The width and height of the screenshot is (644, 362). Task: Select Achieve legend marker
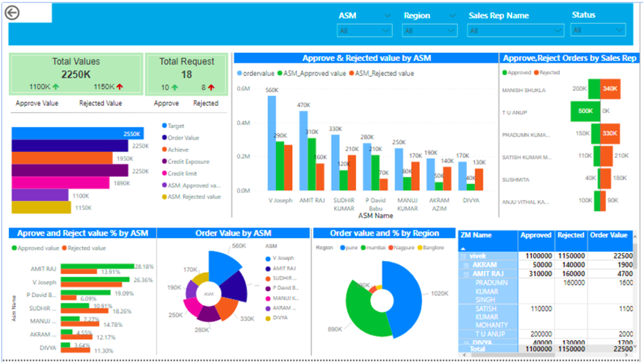point(165,149)
